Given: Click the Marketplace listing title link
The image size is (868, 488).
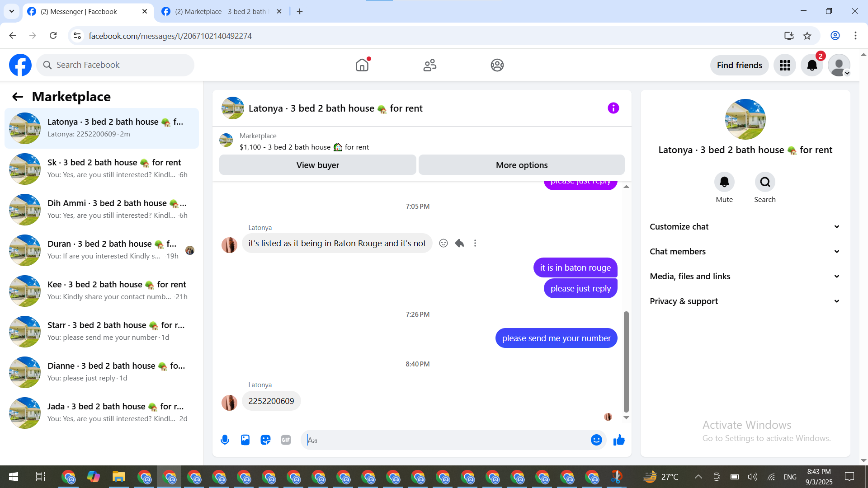Looking at the screenshot, I should pyautogui.click(x=304, y=147).
